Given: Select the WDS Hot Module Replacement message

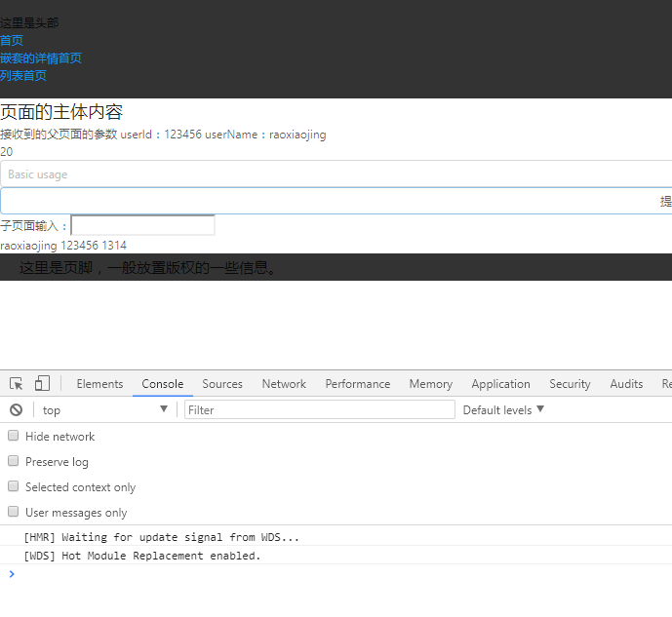Looking at the screenshot, I should tap(142, 556).
